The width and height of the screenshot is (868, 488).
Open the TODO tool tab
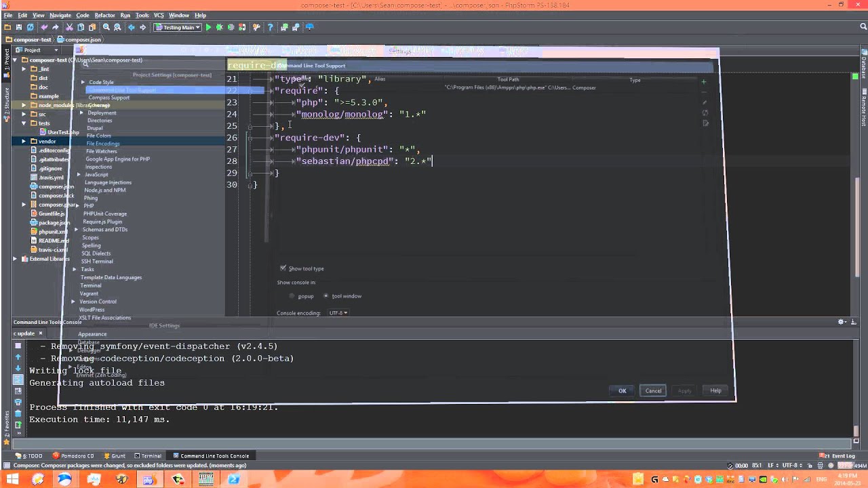[x=28, y=456]
